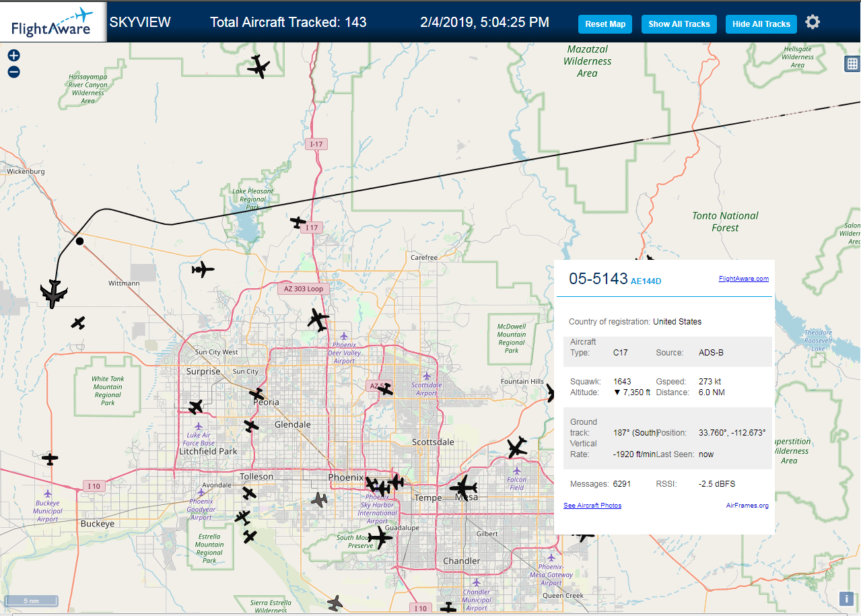
Task: Click the date and time display
Action: [485, 22]
